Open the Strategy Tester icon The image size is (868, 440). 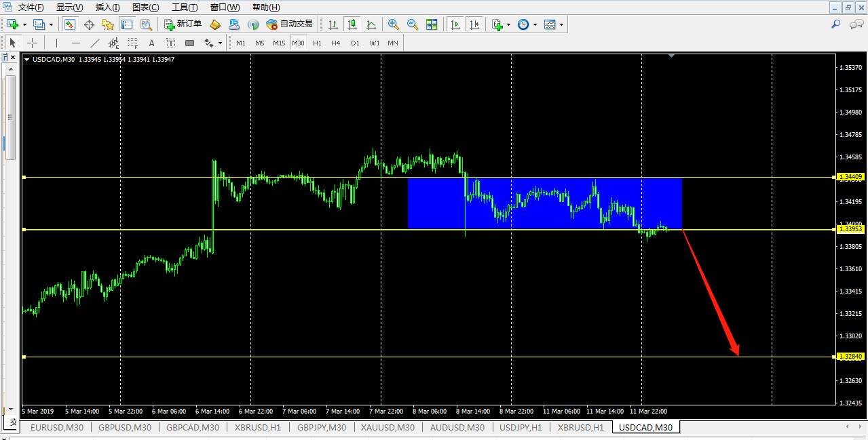[146, 24]
